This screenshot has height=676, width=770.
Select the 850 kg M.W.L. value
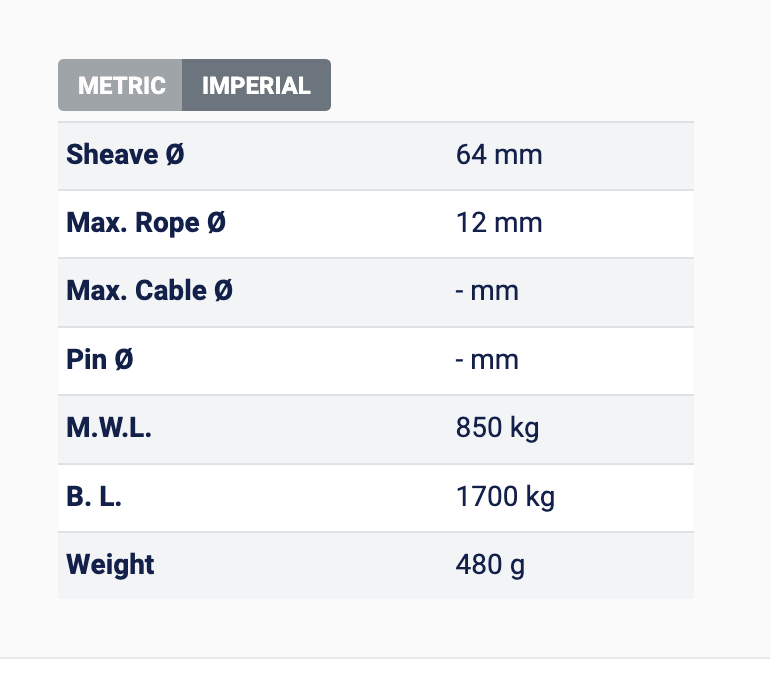pyautogui.click(x=497, y=428)
